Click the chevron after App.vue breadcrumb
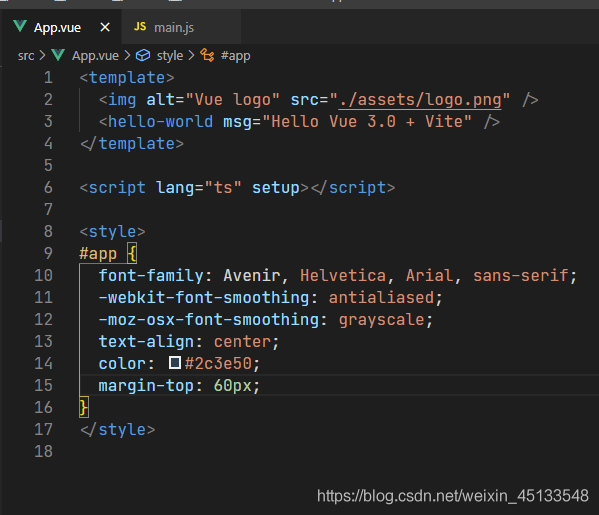 pos(127,56)
